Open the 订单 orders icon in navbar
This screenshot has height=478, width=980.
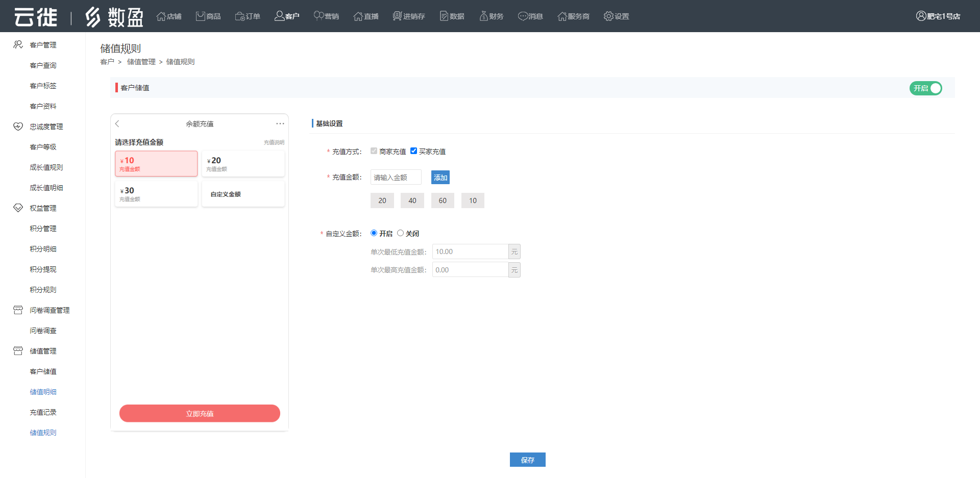pyautogui.click(x=240, y=16)
